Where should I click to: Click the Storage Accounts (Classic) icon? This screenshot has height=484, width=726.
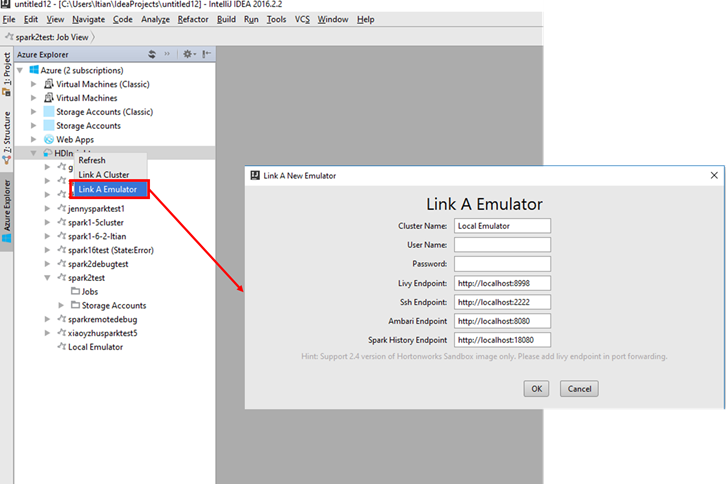click(x=49, y=112)
